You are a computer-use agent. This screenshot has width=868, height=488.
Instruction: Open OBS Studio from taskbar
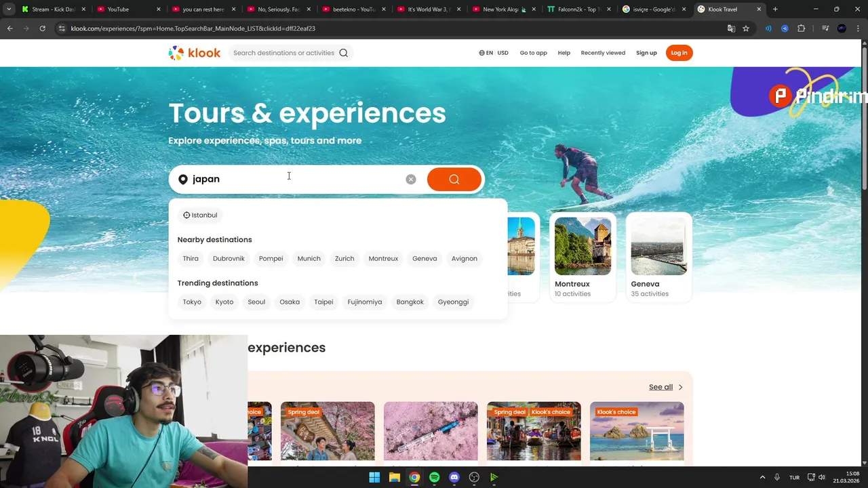474,477
